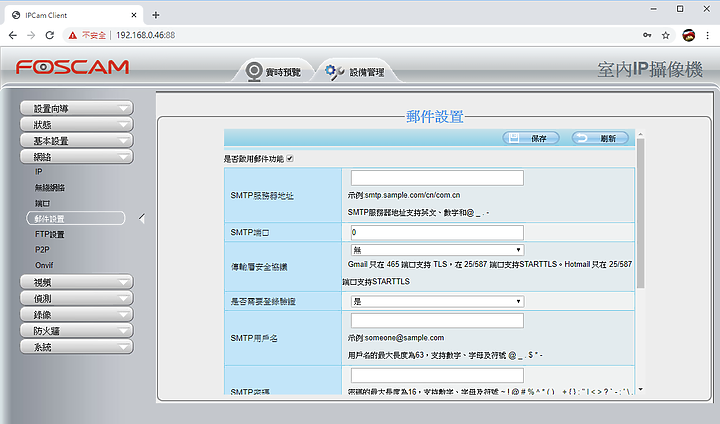Click the address bar URL 192.168.0.46:88
The height and width of the screenshot is (424, 720).
tap(146, 35)
